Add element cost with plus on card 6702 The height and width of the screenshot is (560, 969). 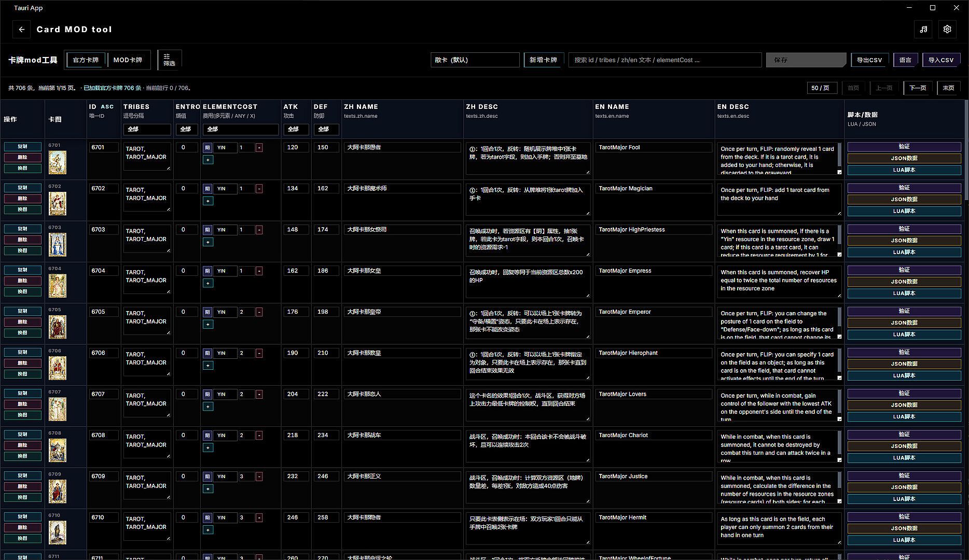point(208,201)
